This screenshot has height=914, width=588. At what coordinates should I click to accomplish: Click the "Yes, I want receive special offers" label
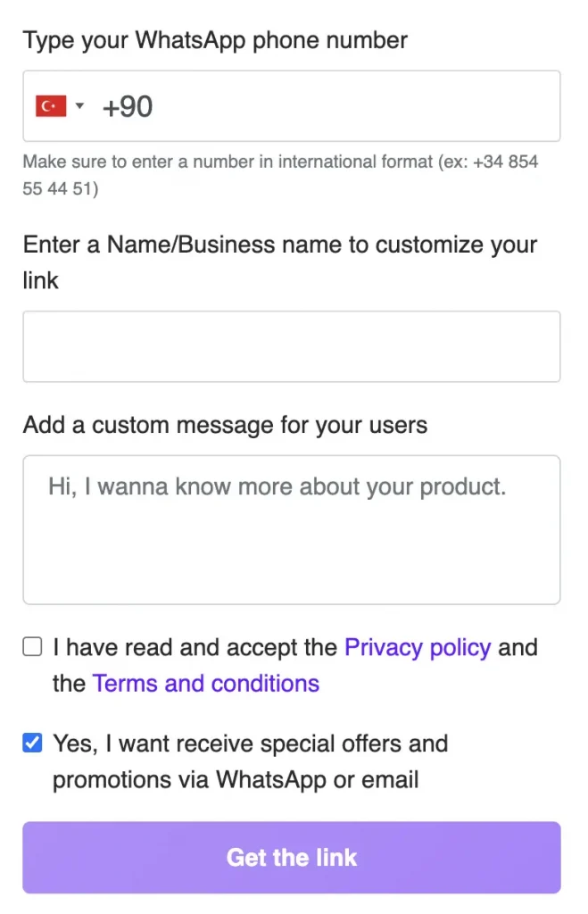pos(250,744)
